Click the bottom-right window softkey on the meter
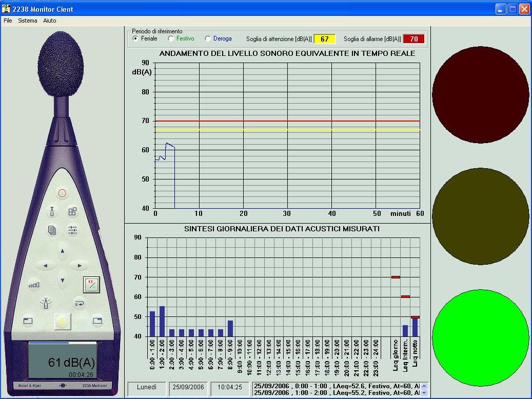Image resolution: width=532 pixels, height=399 pixels. [97, 321]
